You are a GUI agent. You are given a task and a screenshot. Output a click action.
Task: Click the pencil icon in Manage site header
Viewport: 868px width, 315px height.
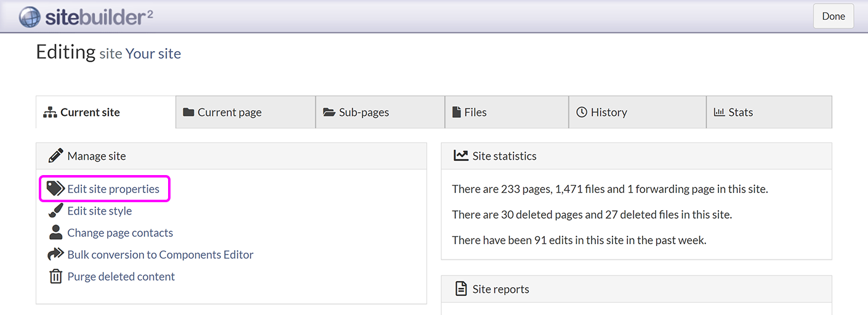(x=55, y=156)
